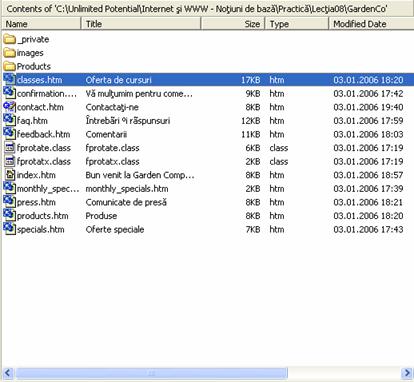Select the fprotatx.class file icon
The image size is (414, 382).
pyautogui.click(x=10, y=161)
